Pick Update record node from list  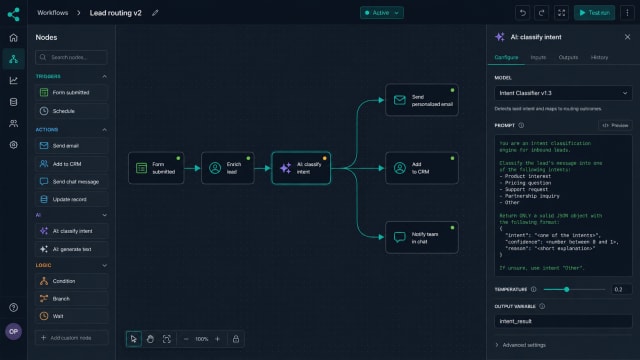click(71, 199)
